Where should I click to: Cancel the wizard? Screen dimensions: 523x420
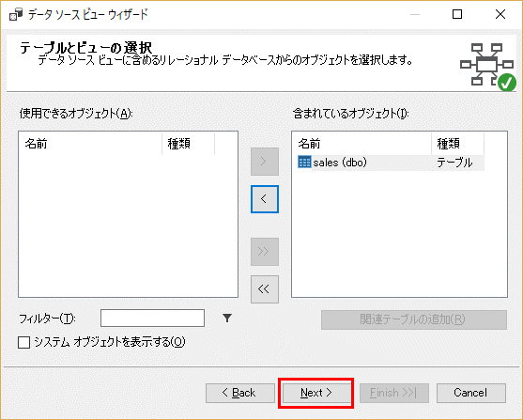[x=471, y=393]
